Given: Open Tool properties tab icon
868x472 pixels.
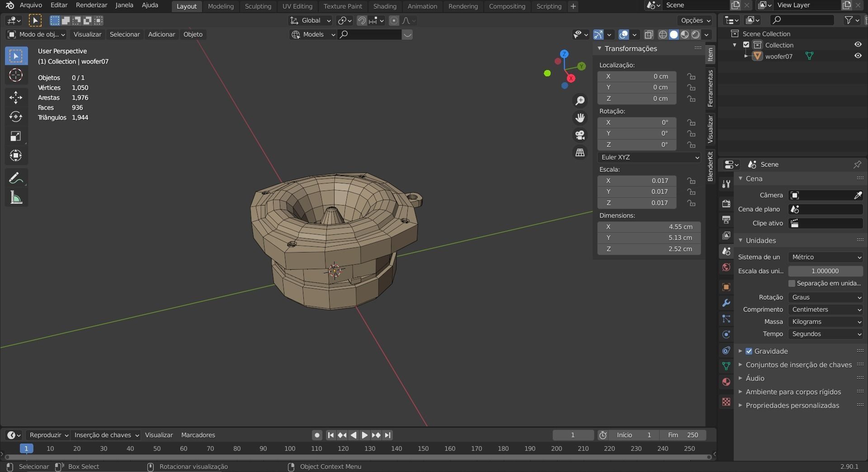Looking at the screenshot, I should point(726,184).
